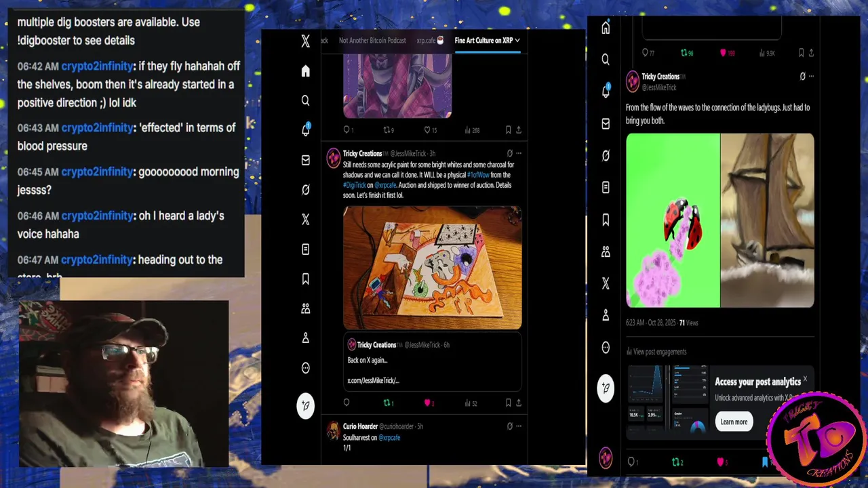The width and height of the screenshot is (868, 488).
Task: Reply to the ladybugs post with 1 reply
Action: click(x=631, y=462)
